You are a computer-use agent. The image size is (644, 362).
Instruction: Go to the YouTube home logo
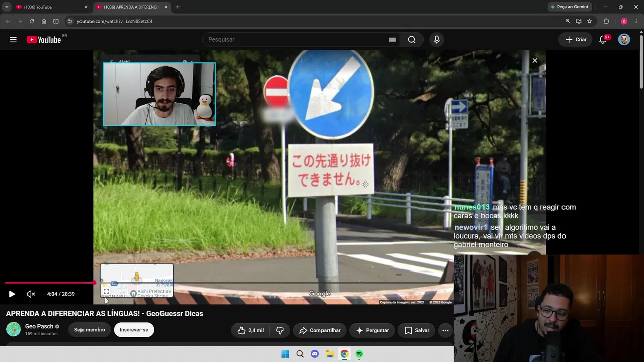point(44,40)
